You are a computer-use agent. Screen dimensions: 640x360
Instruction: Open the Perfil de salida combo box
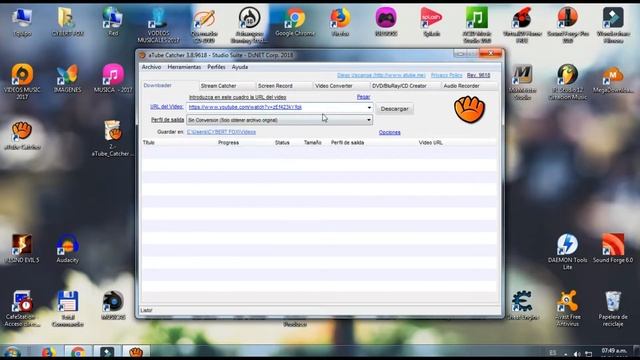[x=280, y=120]
